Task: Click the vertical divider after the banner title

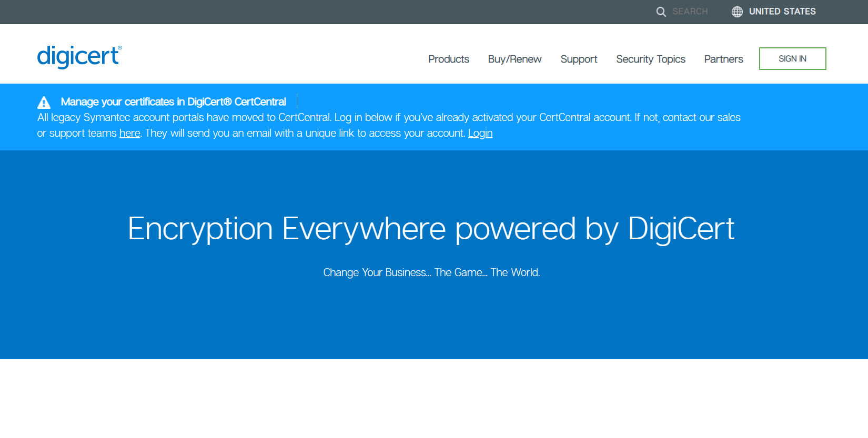Action: [x=297, y=101]
